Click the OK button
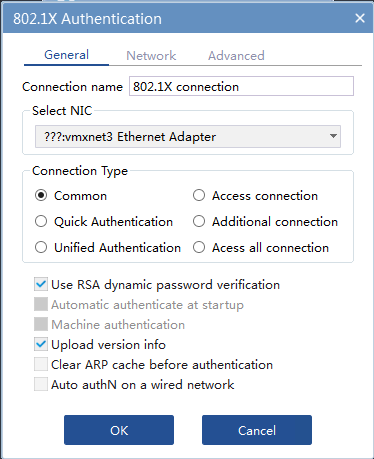 [119, 430]
